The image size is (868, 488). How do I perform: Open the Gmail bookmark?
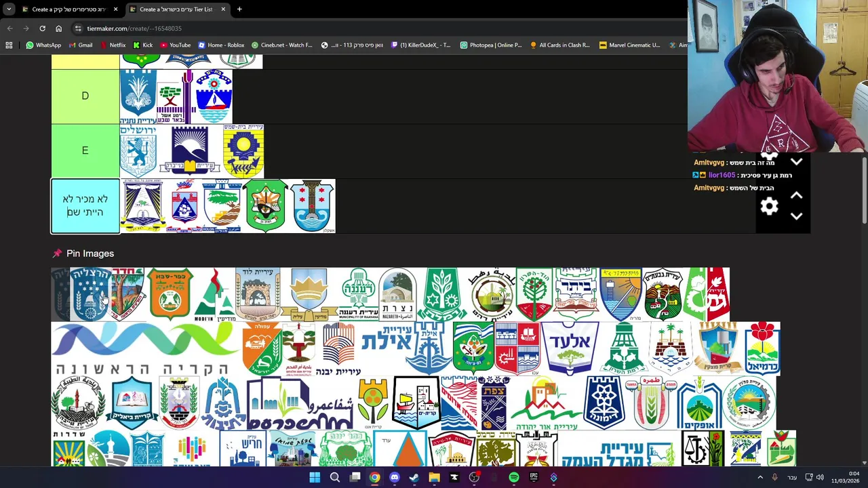[x=81, y=45]
